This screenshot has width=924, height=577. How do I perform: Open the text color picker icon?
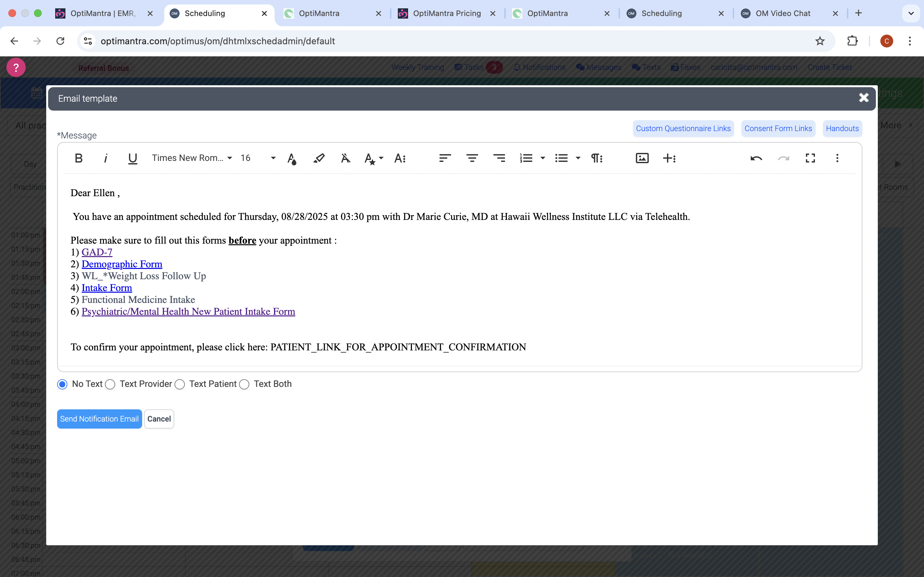click(x=292, y=158)
